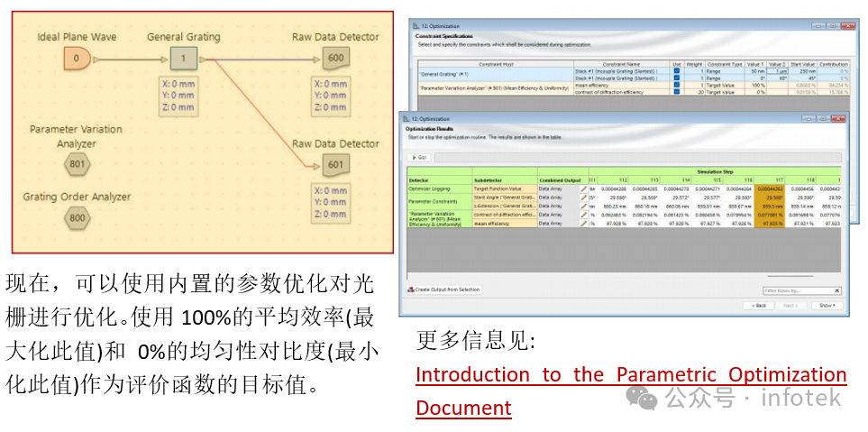868x432 pixels.
Task: Click highlighted 97.925 % mean efficiency cell
Action: (x=770, y=224)
